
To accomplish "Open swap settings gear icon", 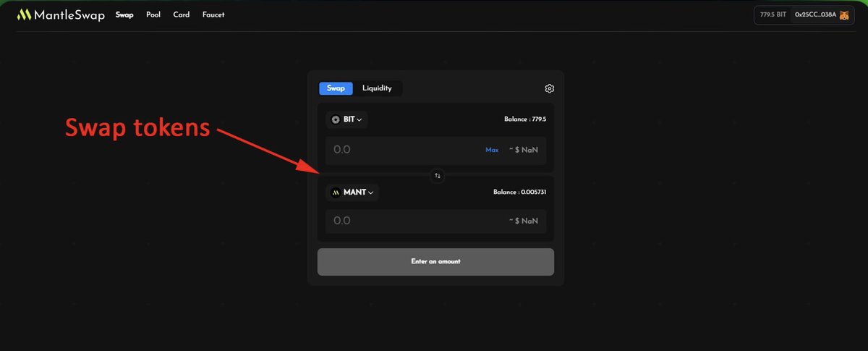I will (x=550, y=89).
